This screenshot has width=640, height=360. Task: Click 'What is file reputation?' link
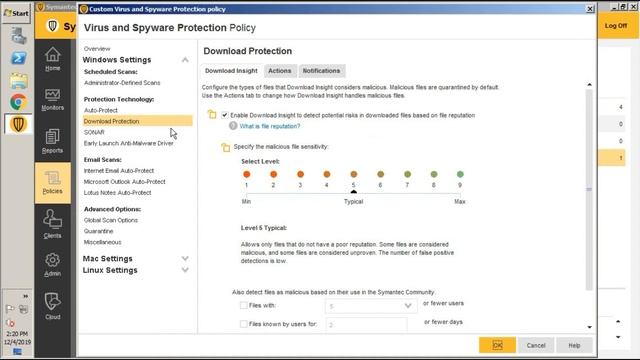(x=270, y=126)
